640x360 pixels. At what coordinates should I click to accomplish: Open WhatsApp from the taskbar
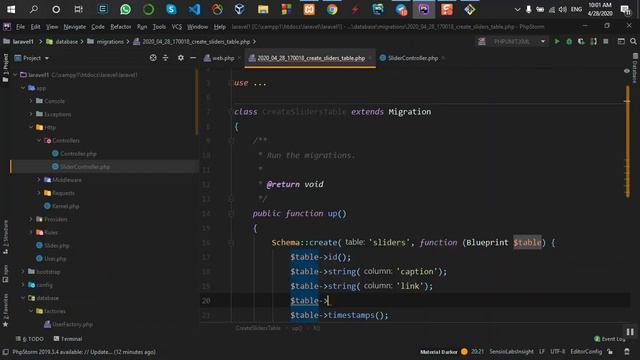125,9
